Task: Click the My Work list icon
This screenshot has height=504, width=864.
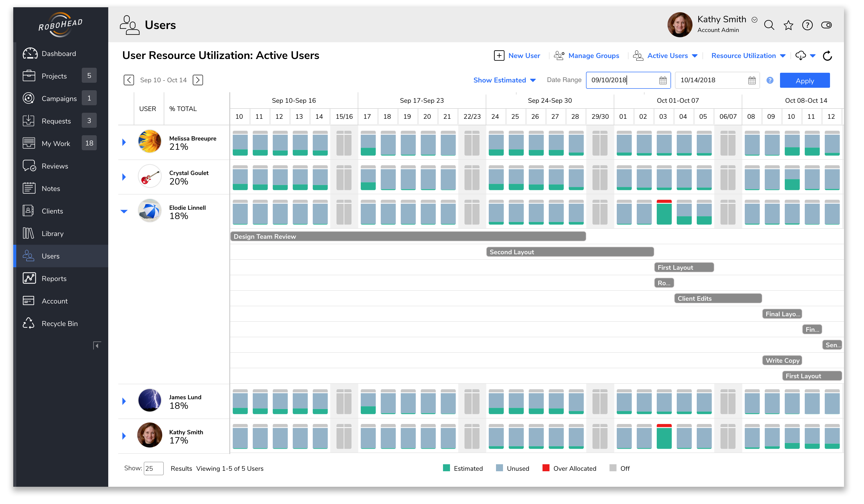Action: (29, 144)
